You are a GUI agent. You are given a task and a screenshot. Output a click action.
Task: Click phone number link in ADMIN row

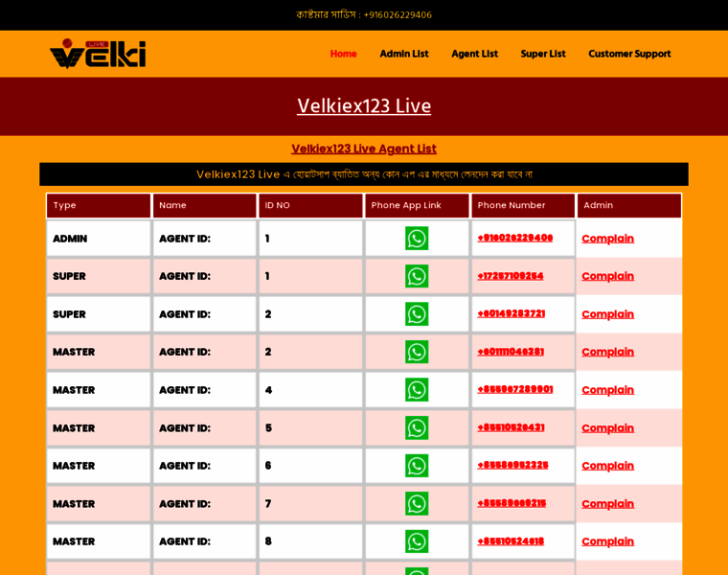[515, 238]
